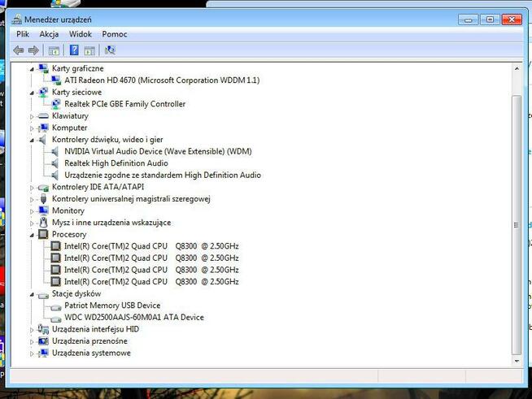The image size is (532, 399).
Task: Open the Widok menu
Action: [81, 34]
